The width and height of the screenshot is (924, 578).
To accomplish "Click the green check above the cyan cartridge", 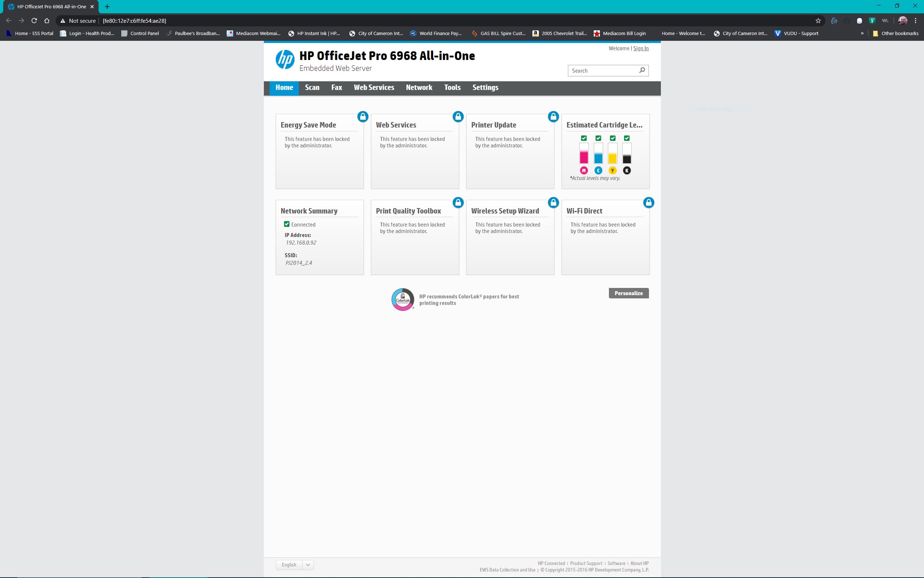I will point(598,138).
